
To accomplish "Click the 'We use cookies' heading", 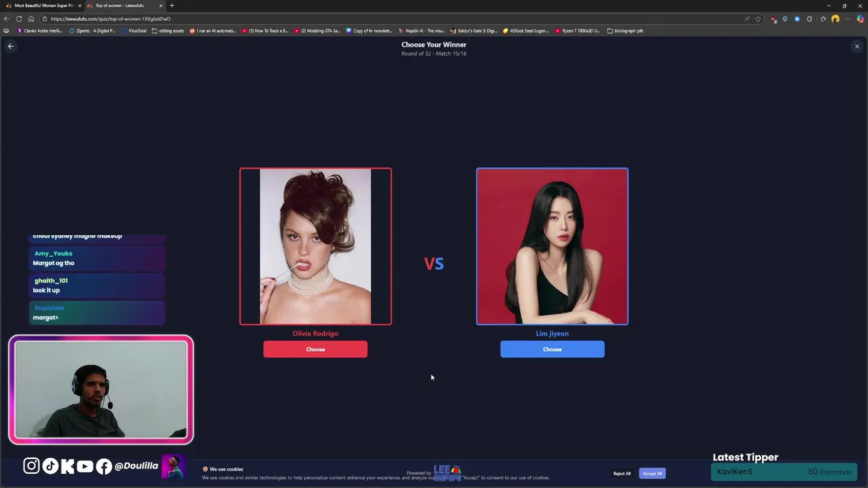I will [226, 469].
